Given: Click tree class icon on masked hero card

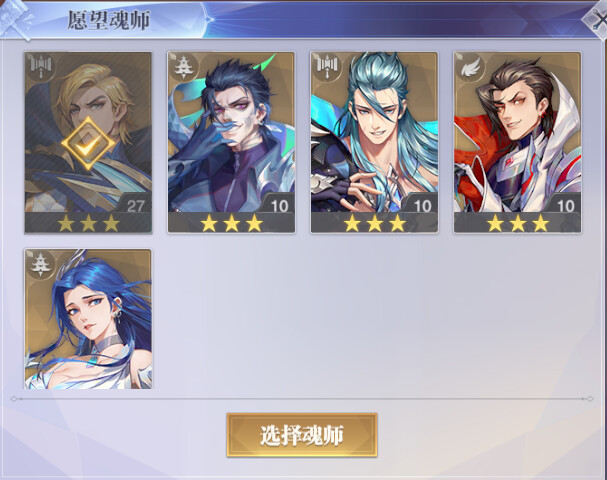Looking at the screenshot, I should (183, 67).
